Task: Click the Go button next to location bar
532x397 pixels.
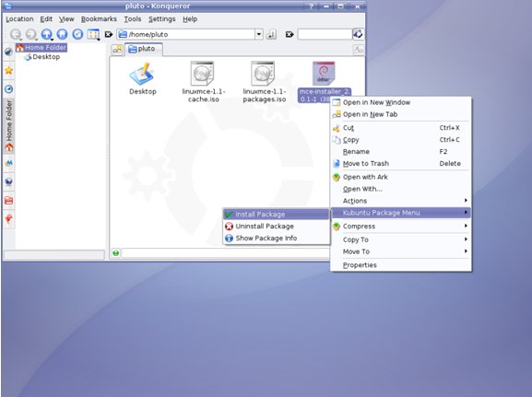Action: (271, 34)
